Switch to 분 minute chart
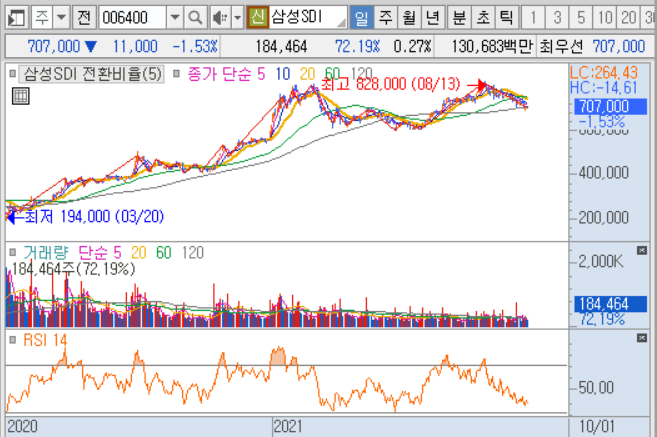 pos(459,18)
